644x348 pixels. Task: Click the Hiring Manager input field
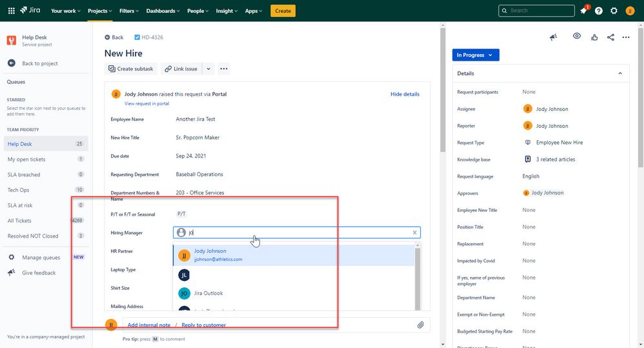pos(297,232)
